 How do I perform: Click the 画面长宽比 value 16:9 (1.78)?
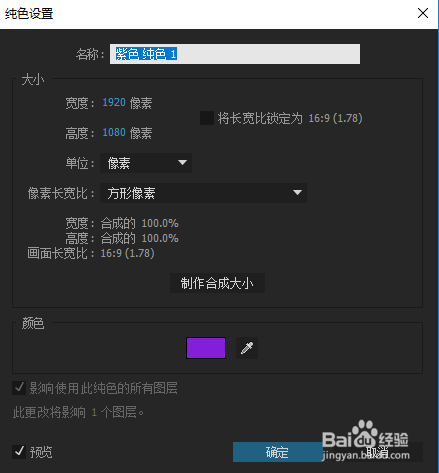click(127, 253)
